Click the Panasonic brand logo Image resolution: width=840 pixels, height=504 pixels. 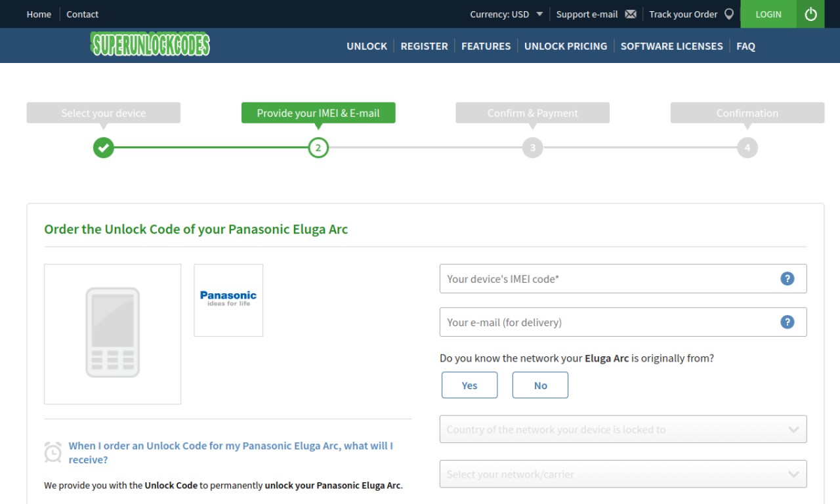(228, 299)
